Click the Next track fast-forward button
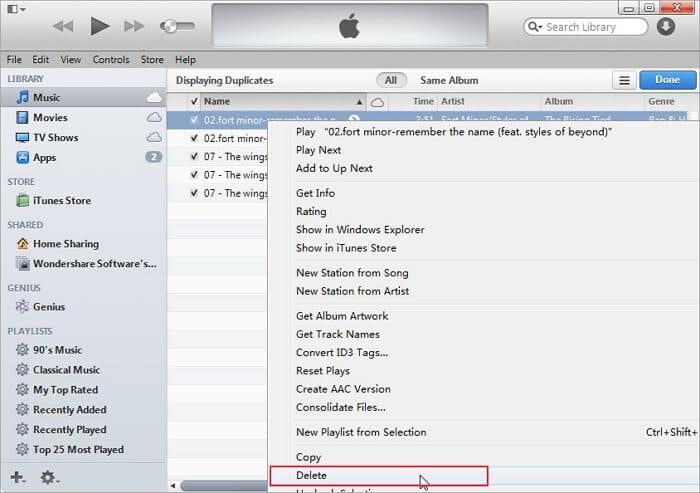 click(x=134, y=26)
